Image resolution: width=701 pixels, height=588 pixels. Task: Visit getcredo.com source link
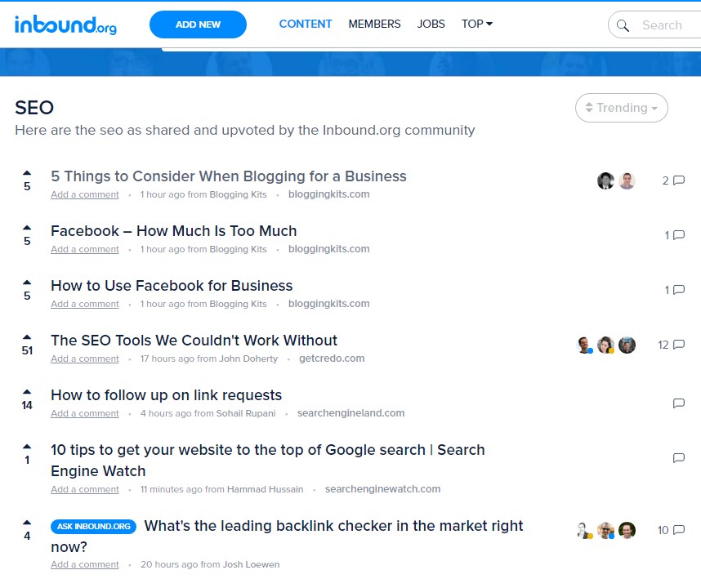[x=332, y=359]
